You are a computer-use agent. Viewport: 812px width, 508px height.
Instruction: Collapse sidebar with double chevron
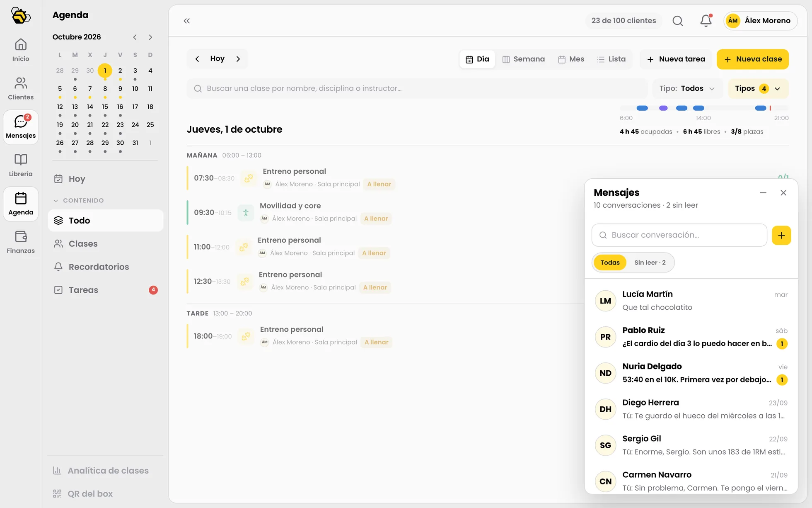[187, 21]
